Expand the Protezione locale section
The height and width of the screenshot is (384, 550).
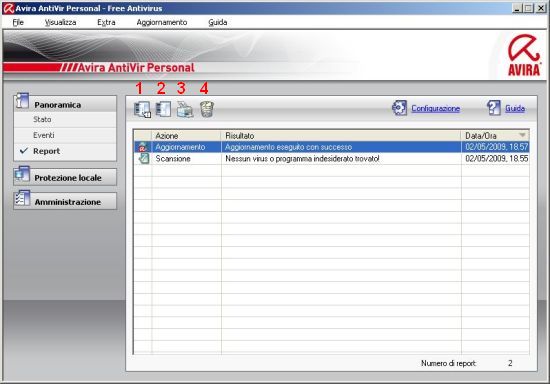(65, 177)
